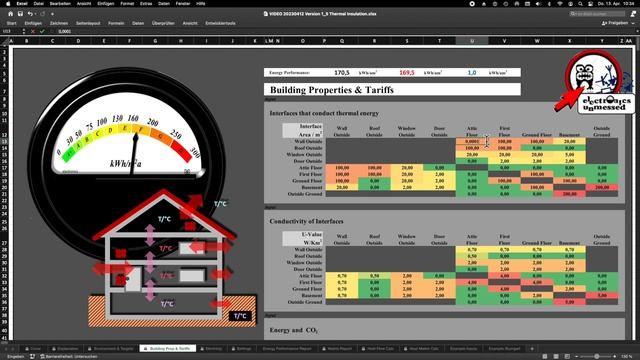Switch to Page Break Preview in the status bar

567,356
